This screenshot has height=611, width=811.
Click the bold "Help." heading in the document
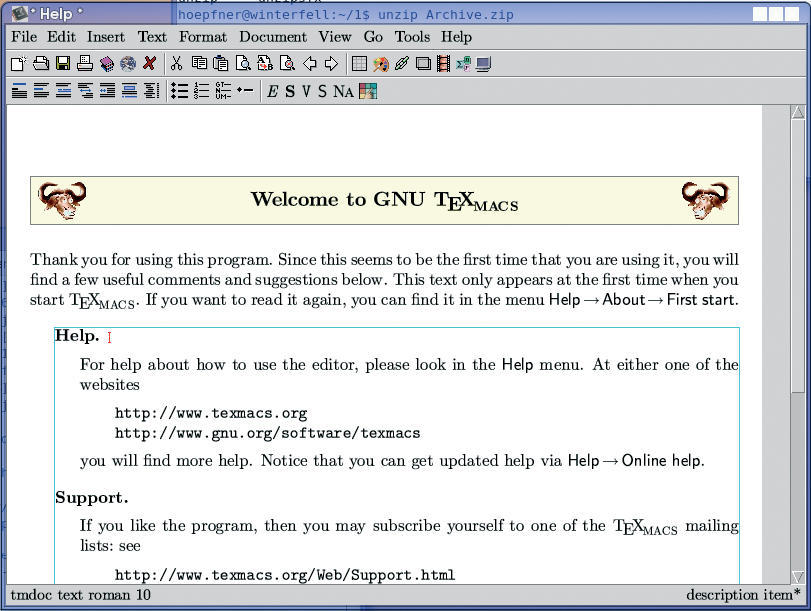(77, 336)
